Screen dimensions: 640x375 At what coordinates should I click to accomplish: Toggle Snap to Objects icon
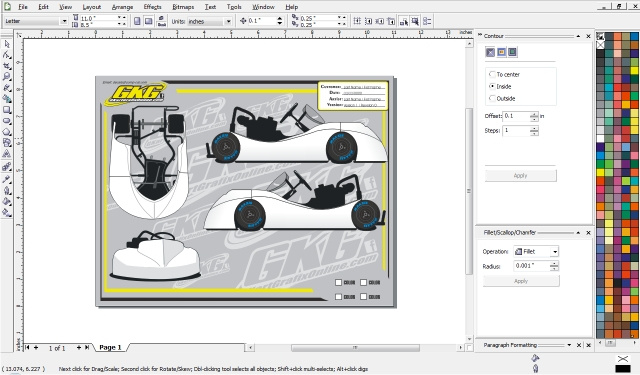point(380,21)
